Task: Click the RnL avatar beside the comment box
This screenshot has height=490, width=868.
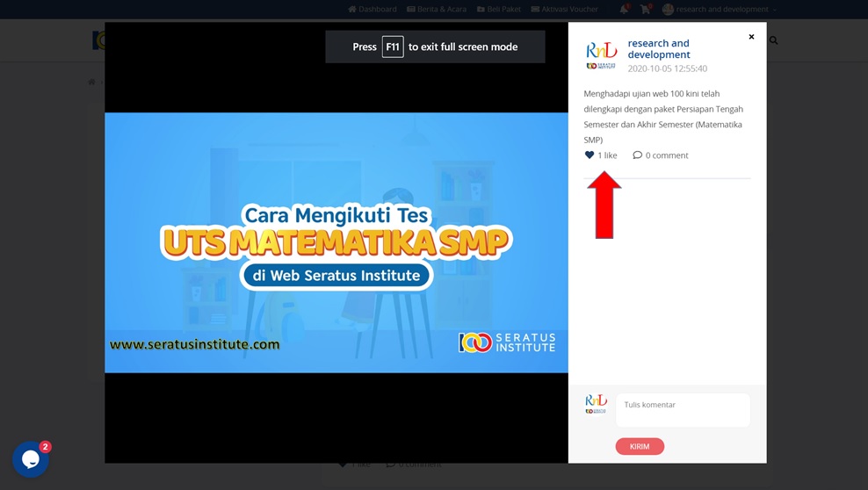Action: (597, 404)
